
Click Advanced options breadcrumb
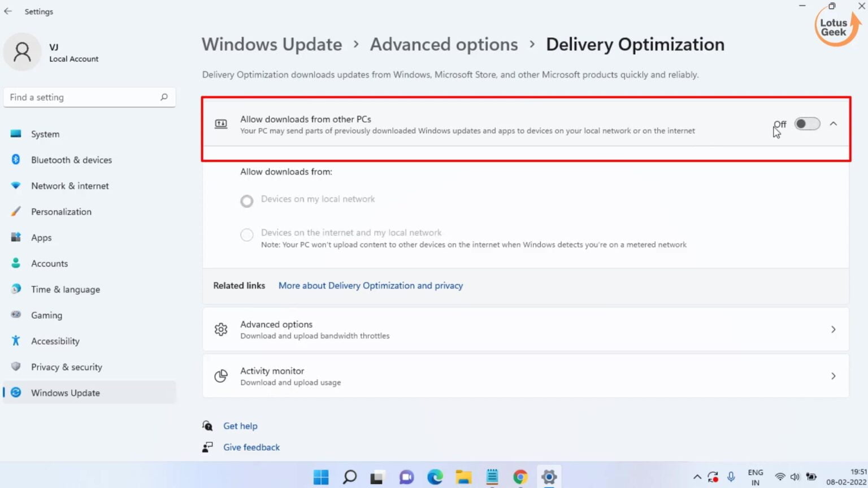(x=444, y=45)
